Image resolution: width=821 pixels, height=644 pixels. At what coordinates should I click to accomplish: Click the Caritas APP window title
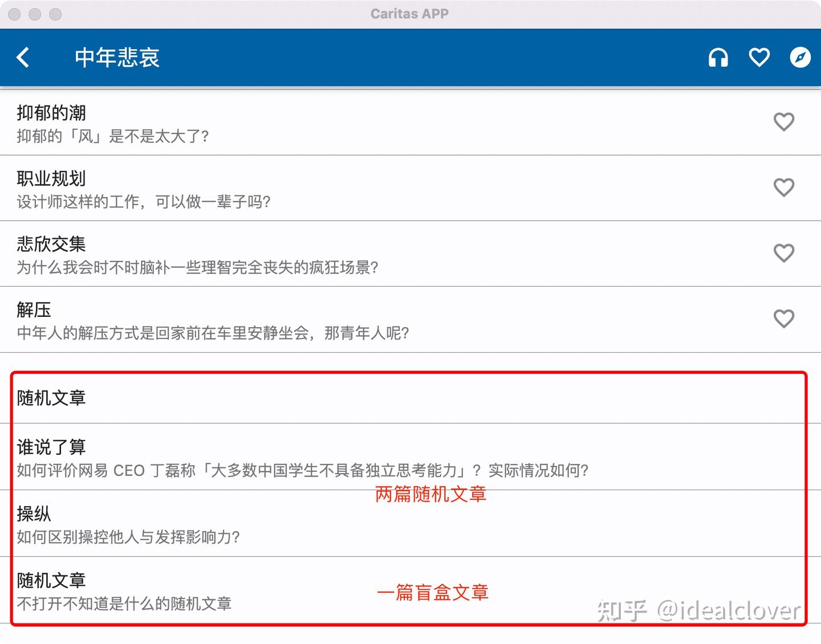pyautogui.click(x=409, y=14)
